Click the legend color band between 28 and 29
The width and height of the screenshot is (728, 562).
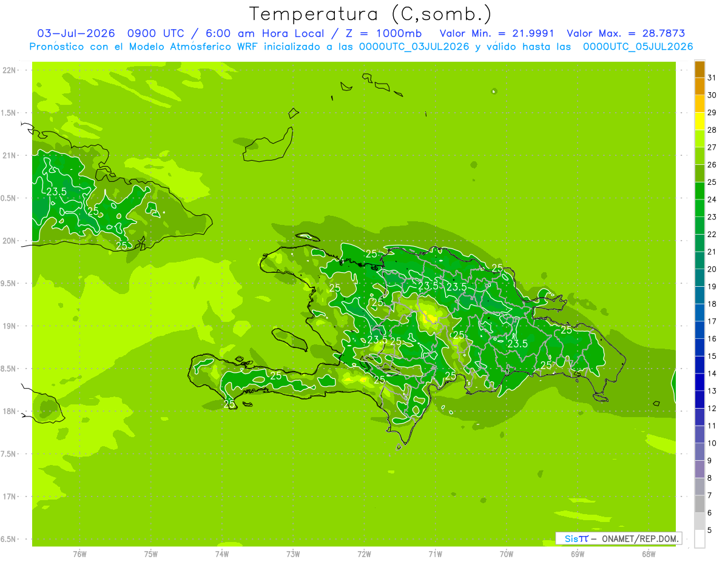699,121
